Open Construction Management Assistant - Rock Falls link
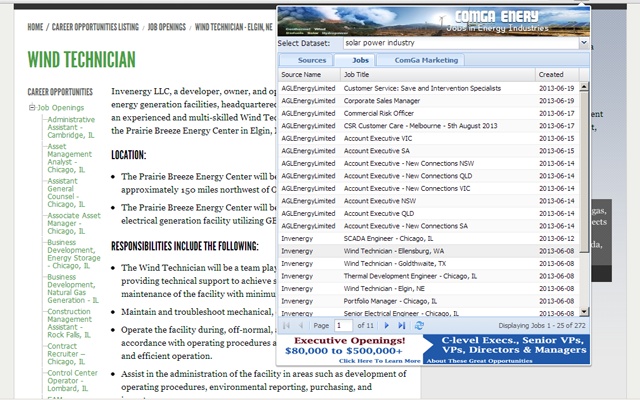The width and height of the screenshot is (640, 400). (x=69, y=323)
